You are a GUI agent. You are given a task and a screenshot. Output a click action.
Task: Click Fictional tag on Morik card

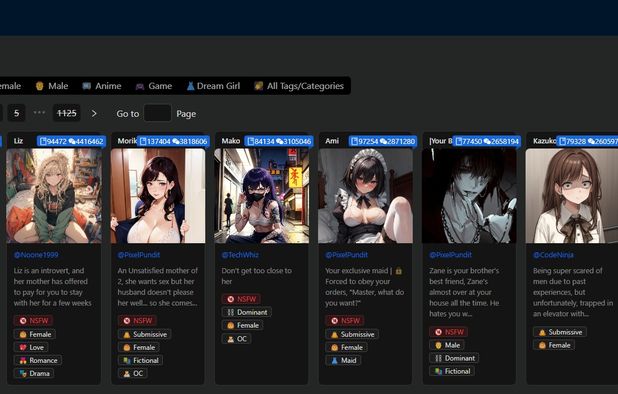[140, 361]
